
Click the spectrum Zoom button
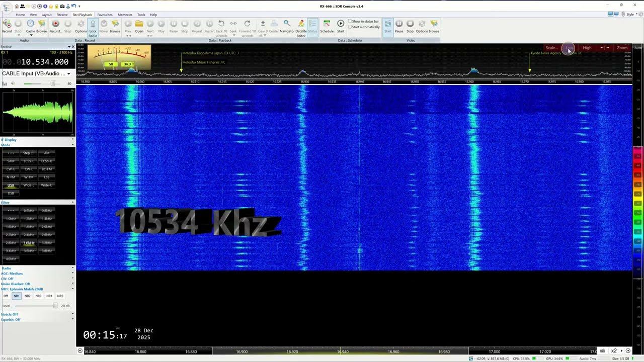tap(622, 48)
